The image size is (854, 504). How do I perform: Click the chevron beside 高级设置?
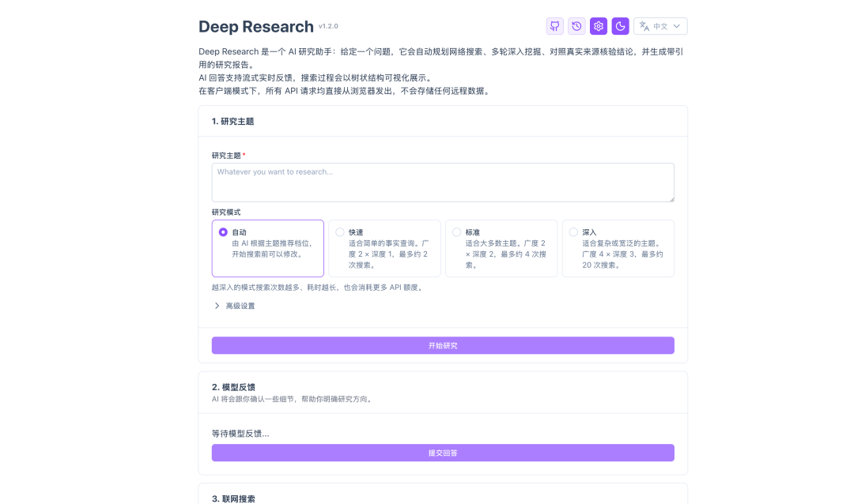[217, 306]
